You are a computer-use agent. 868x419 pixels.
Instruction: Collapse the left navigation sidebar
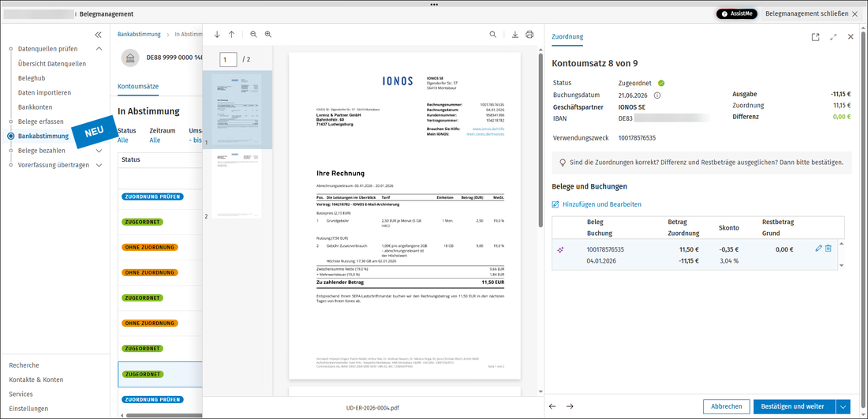[98, 34]
